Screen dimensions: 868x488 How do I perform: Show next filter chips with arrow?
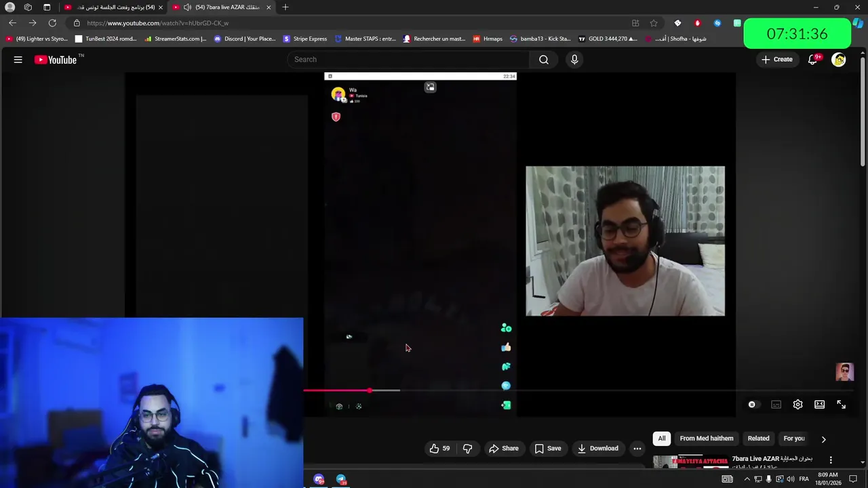[x=824, y=439]
